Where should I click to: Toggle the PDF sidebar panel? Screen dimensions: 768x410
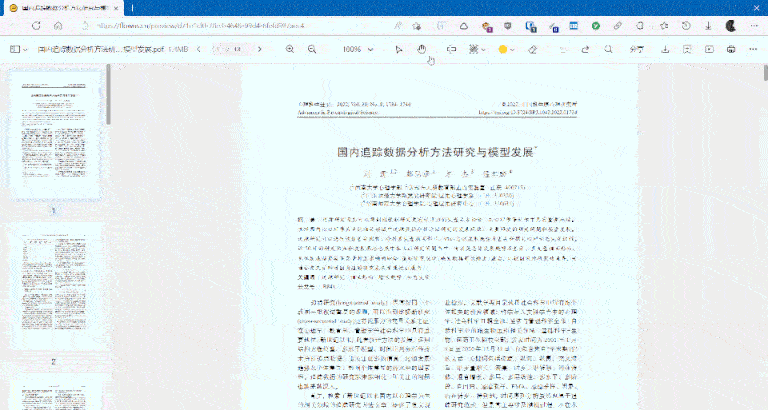(15, 49)
